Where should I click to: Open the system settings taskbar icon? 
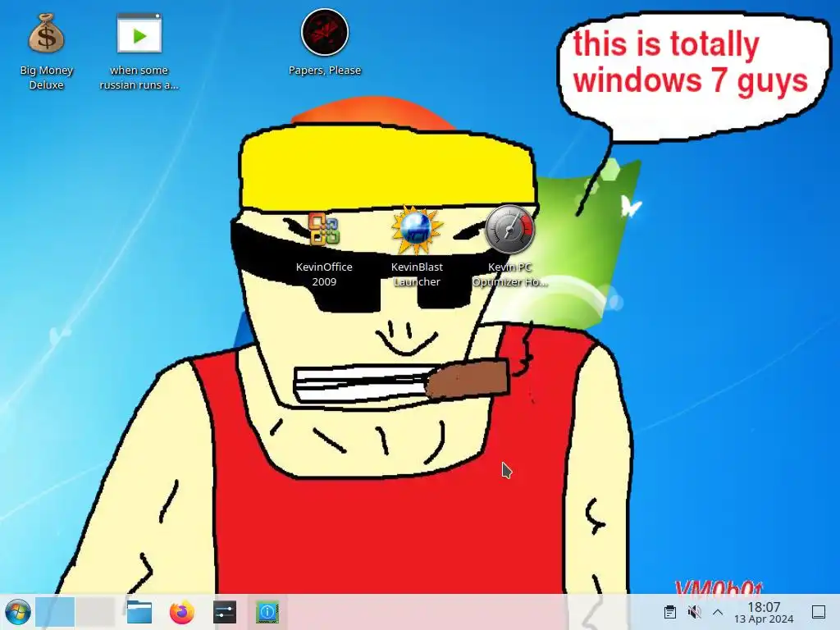[225, 612]
